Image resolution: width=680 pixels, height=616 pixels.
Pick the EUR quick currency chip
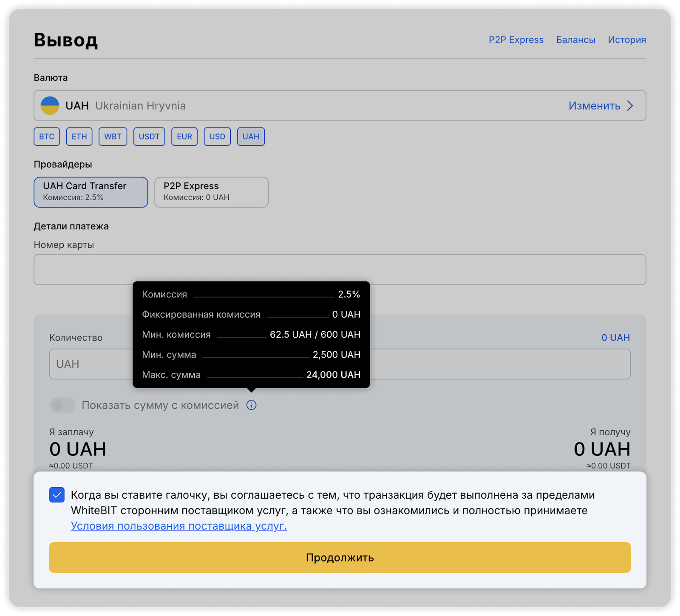[184, 136]
